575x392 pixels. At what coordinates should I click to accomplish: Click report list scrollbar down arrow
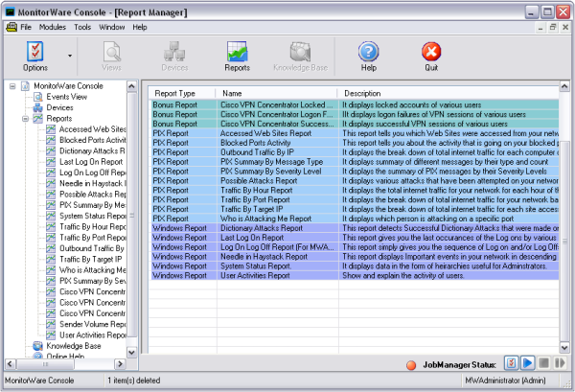coord(564,347)
